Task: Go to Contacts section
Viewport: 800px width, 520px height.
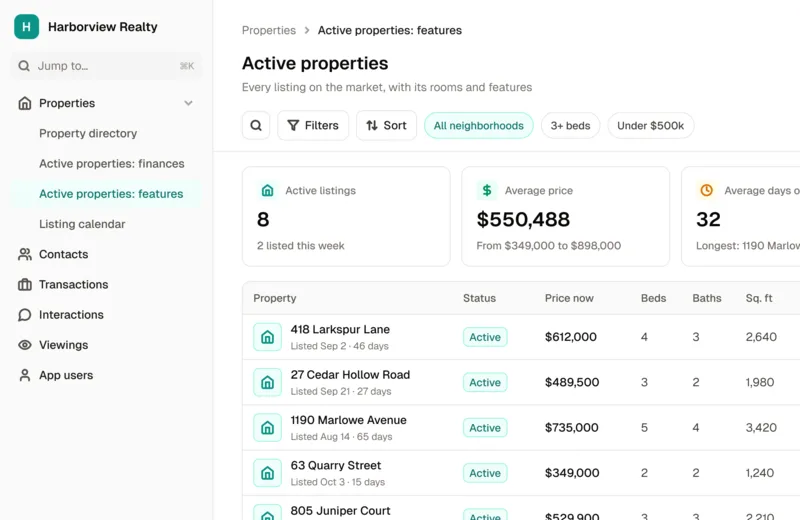Action: (x=106, y=254)
